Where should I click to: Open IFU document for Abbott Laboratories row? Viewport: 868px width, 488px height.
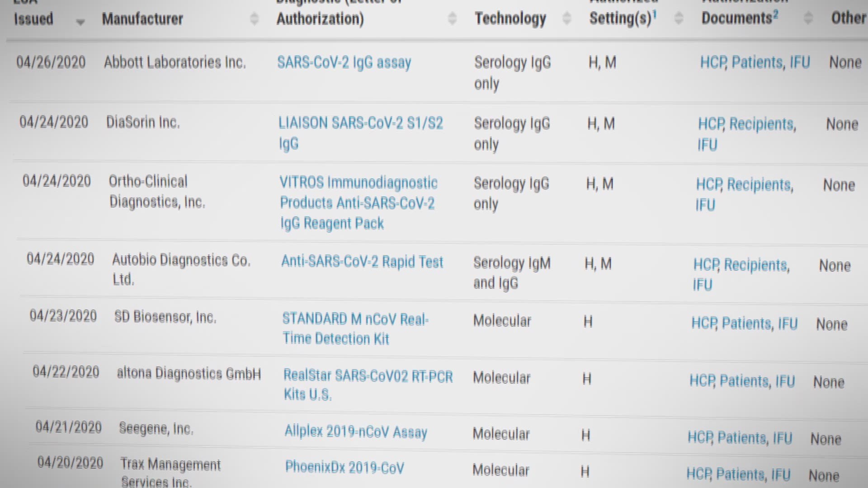pyautogui.click(x=800, y=62)
